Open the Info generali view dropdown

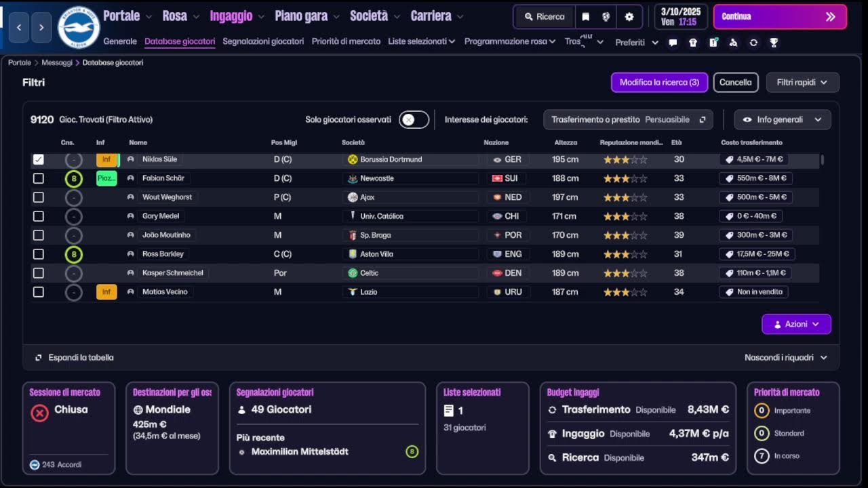click(x=783, y=120)
